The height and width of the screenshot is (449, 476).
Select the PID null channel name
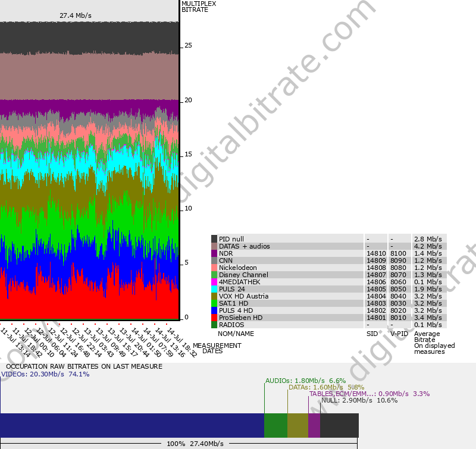(231, 239)
